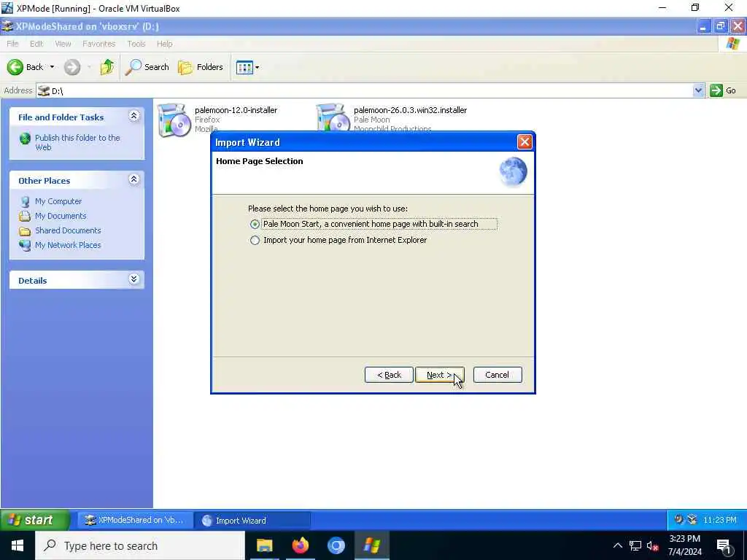Viewport: 747px width, 560px height.
Task: Cancel the Import Wizard
Action: point(498,375)
